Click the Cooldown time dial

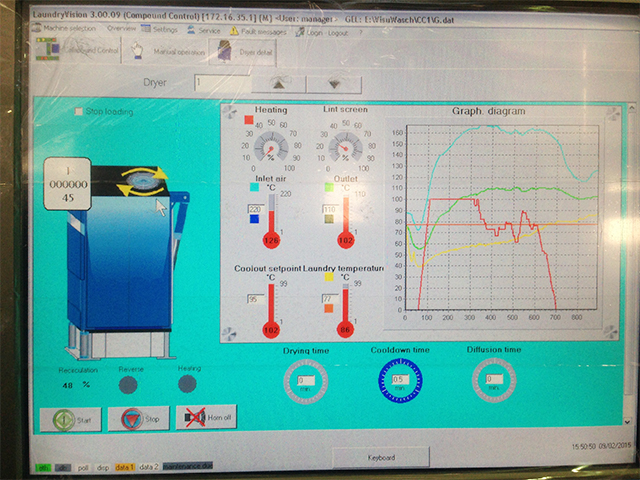click(400, 381)
